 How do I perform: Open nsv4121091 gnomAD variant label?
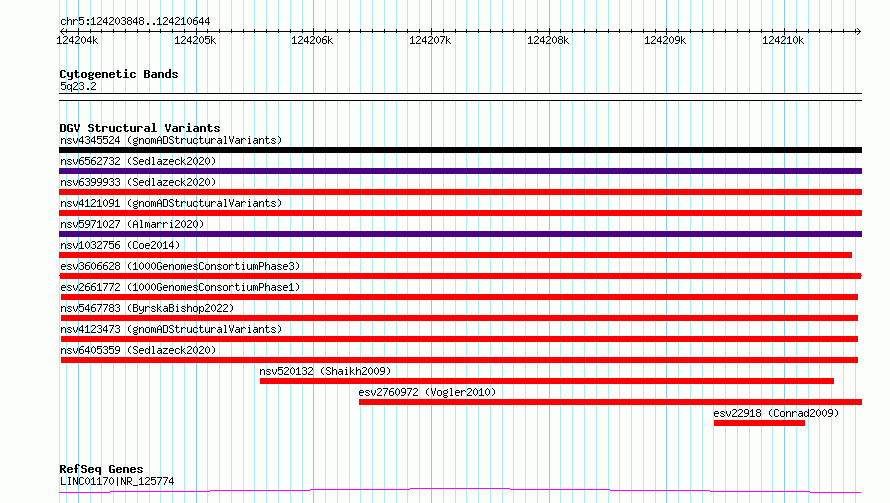tap(171, 203)
